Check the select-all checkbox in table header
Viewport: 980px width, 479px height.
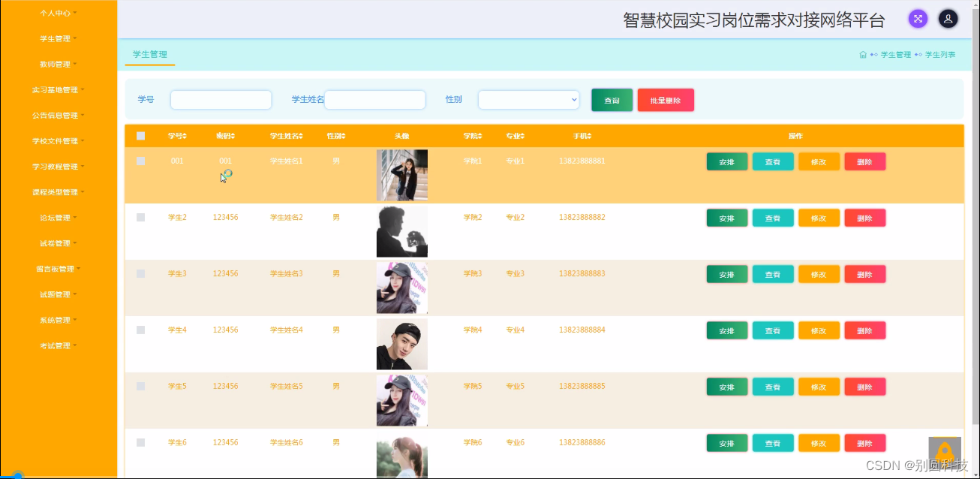click(140, 136)
